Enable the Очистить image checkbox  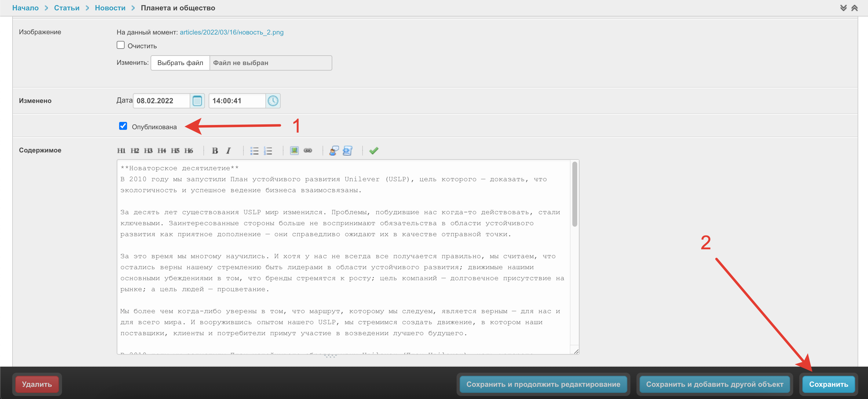[x=121, y=45]
